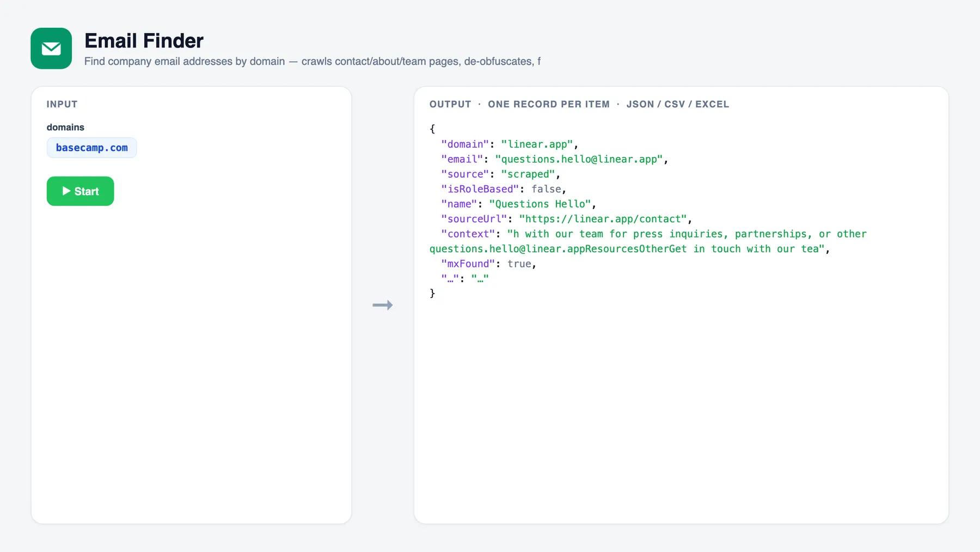Click the "sourceUrl" line
This screenshot has width=980, height=552.
[566, 219]
